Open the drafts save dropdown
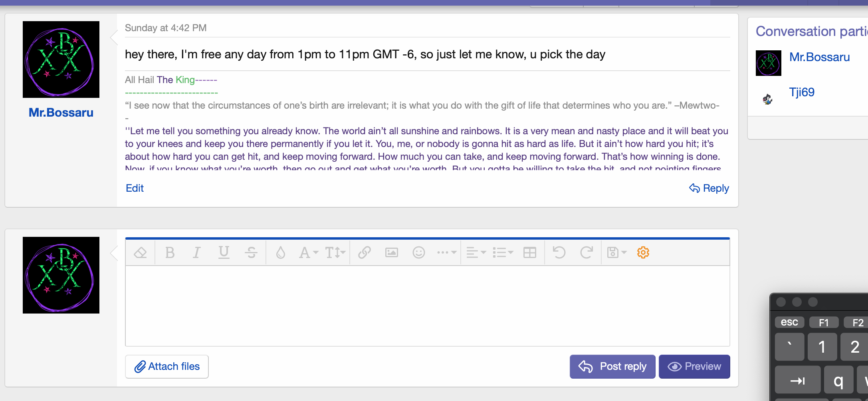Viewport: 868px width, 401px height. (x=616, y=252)
